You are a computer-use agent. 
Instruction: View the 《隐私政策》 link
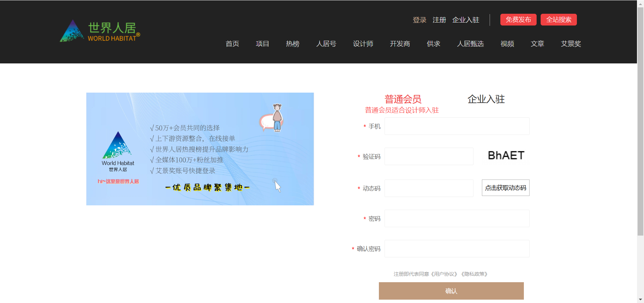click(475, 274)
